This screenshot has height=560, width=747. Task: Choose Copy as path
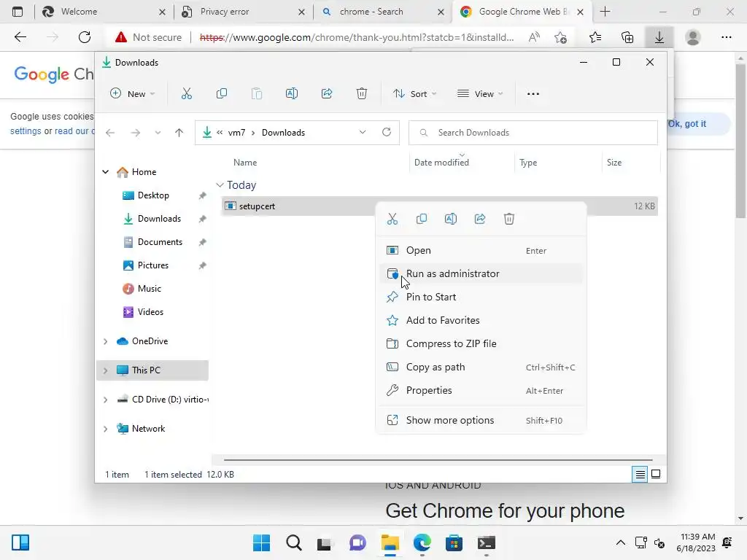pyautogui.click(x=481, y=367)
